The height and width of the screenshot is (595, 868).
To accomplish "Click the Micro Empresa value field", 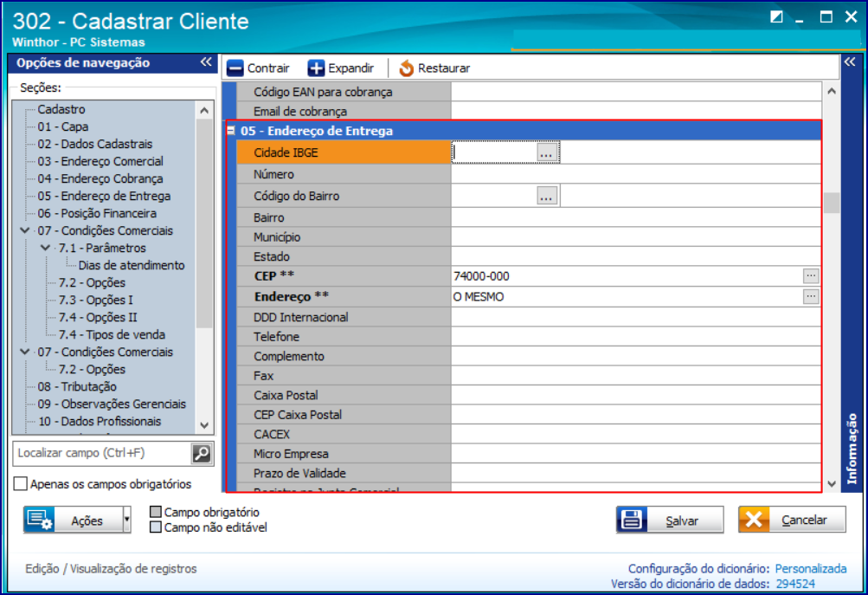I will pos(636,453).
